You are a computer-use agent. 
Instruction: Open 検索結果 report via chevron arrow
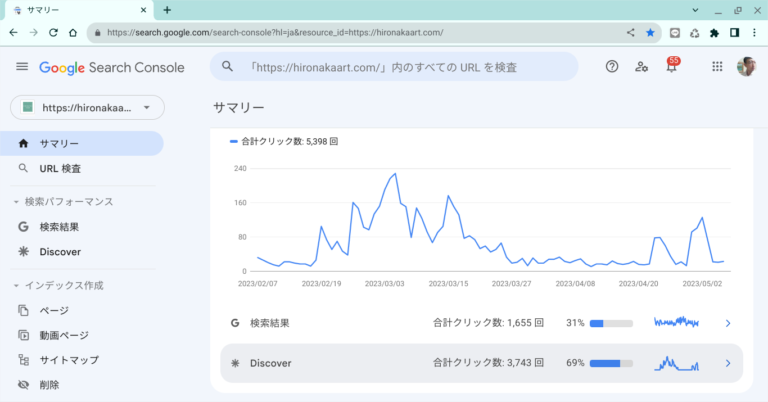pyautogui.click(x=728, y=323)
